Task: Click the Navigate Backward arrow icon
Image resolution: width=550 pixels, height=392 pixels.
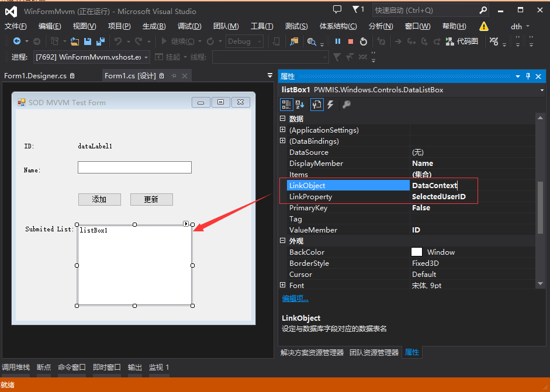Action: (16, 41)
